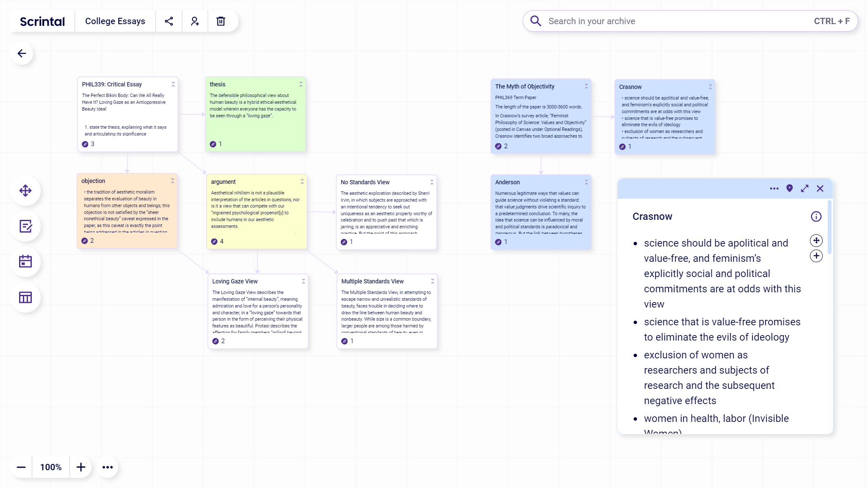Click the archive search field

[678, 21]
